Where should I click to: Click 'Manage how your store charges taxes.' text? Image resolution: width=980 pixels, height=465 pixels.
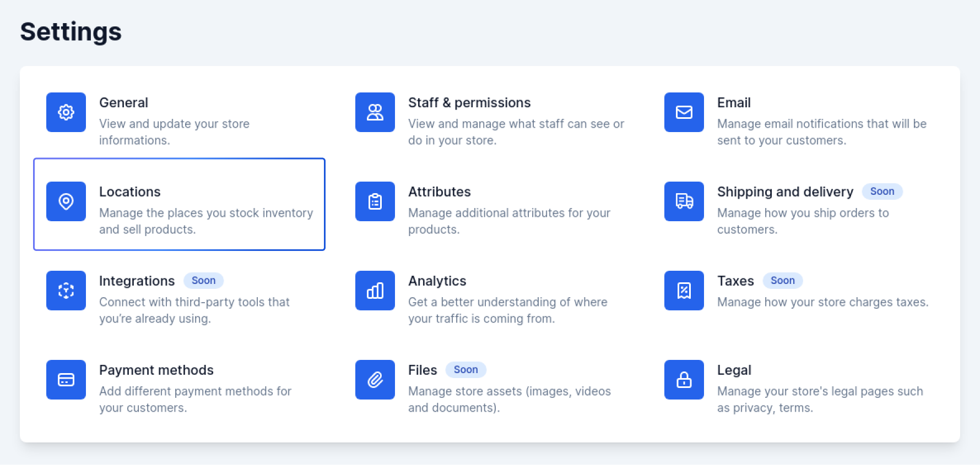coord(823,302)
